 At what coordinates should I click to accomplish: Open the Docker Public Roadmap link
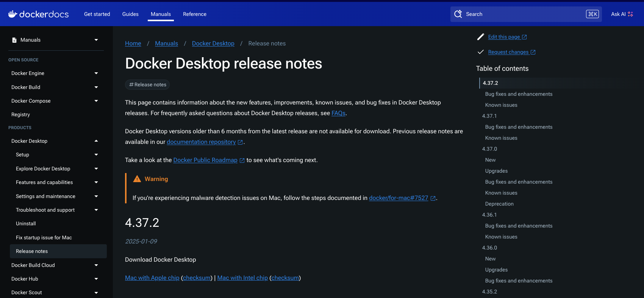tap(205, 160)
